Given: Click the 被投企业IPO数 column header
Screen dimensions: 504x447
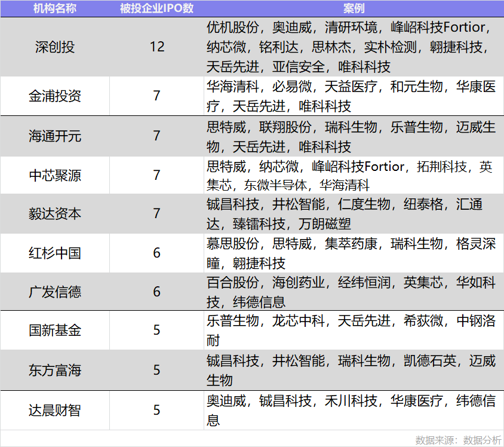Looking at the screenshot, I should [x=156, y=8].
